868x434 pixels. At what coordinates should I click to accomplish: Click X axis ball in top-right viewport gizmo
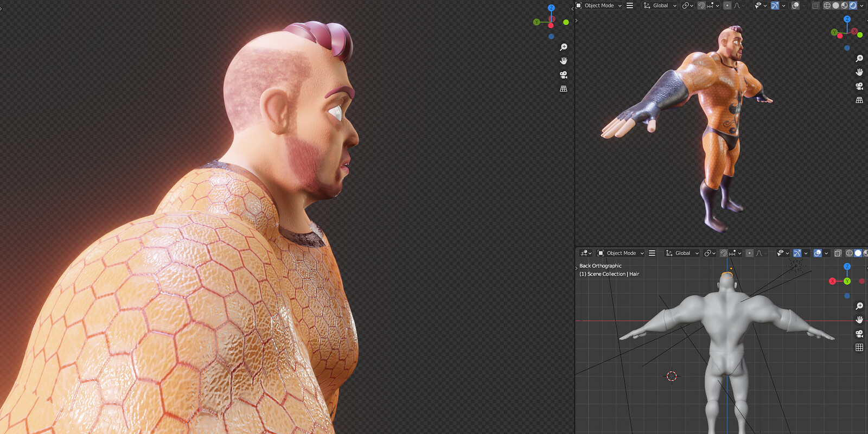[x=854, y=32]
